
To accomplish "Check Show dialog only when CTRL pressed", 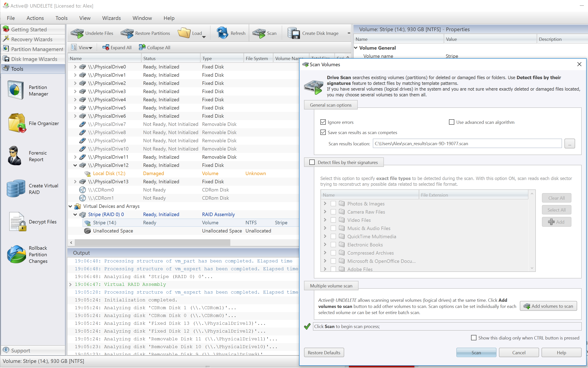I will pos(474,338).
